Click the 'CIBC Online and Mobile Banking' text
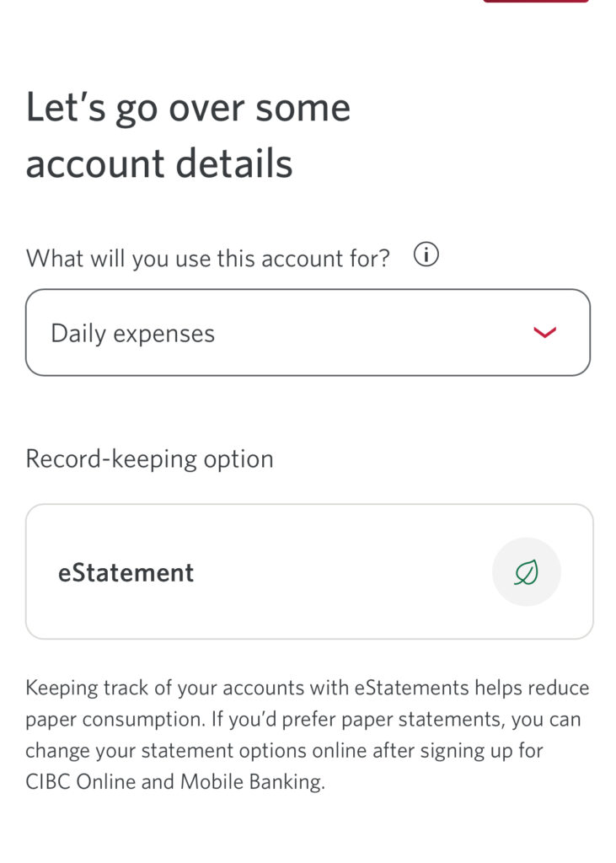The image size is (616, 863). pyautogui.click(x=175, y=781)
